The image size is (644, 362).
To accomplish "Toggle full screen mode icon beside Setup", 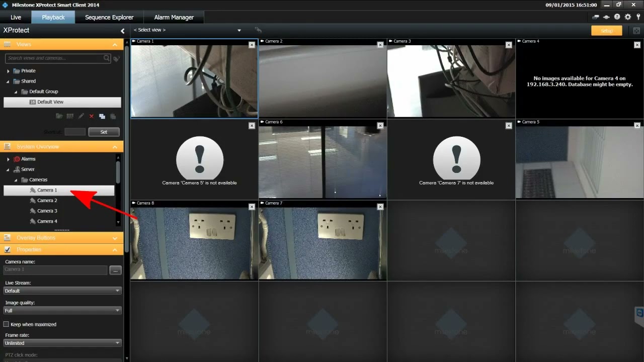I will tap(636, 31).
